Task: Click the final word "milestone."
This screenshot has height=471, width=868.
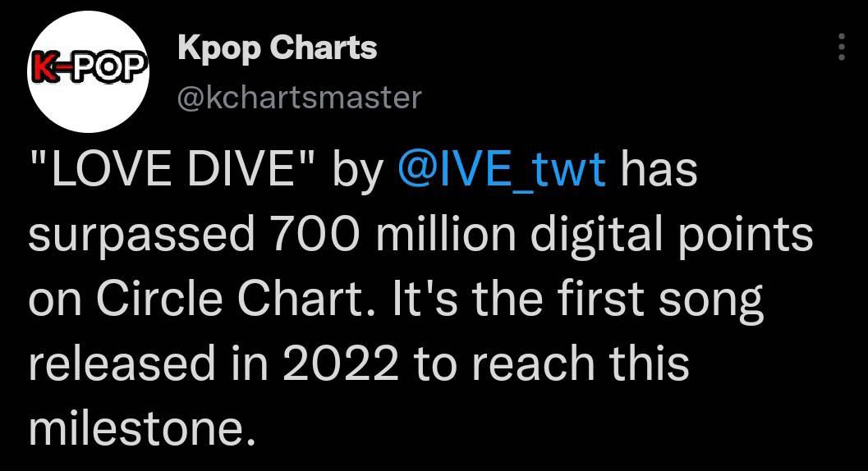Action: point(142,428)
